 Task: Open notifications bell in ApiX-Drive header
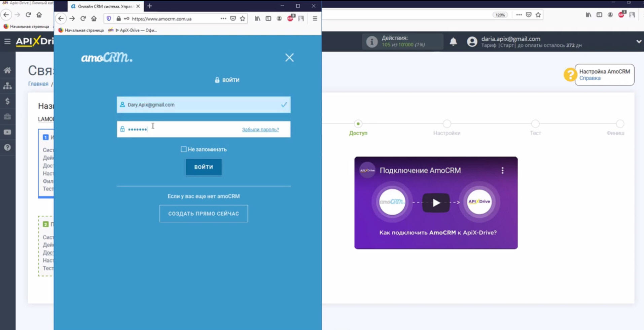[x=453, y=41]
